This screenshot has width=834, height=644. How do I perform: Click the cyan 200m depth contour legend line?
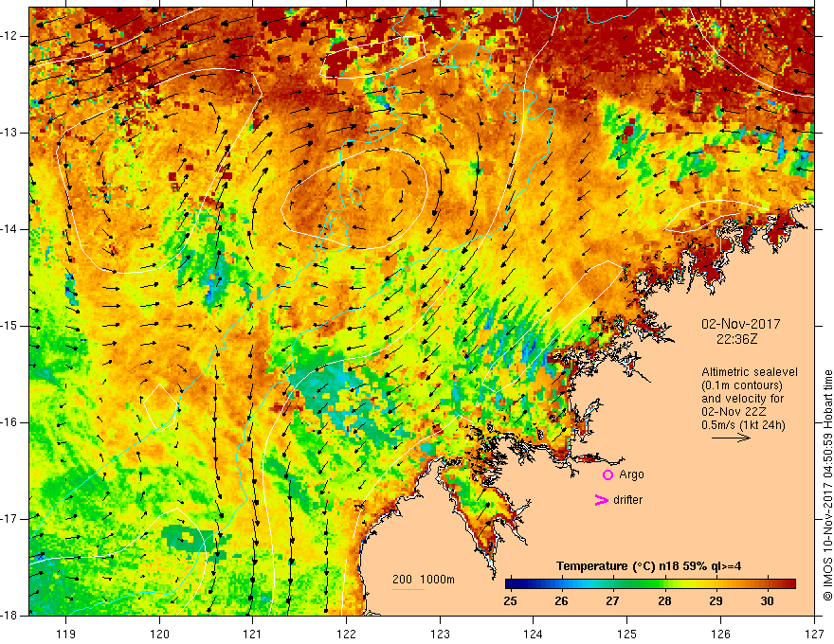click(408, 589)
